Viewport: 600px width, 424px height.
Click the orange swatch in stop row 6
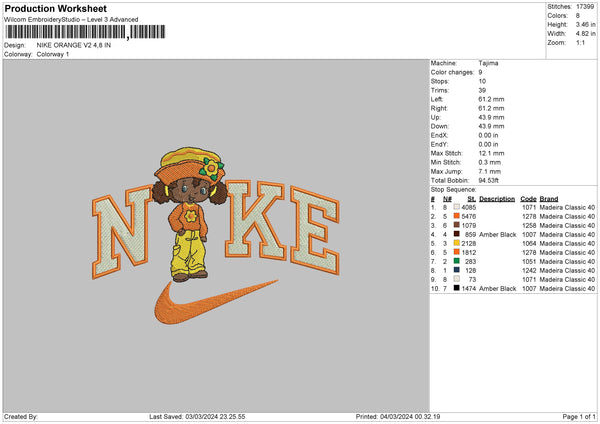coord(457,252)
